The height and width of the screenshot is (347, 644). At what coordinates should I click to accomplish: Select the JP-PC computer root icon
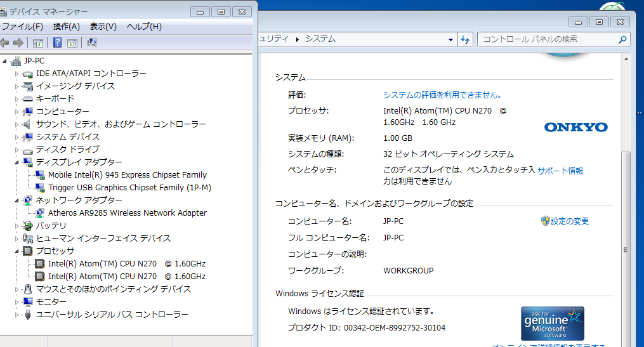tap(16, 61)
